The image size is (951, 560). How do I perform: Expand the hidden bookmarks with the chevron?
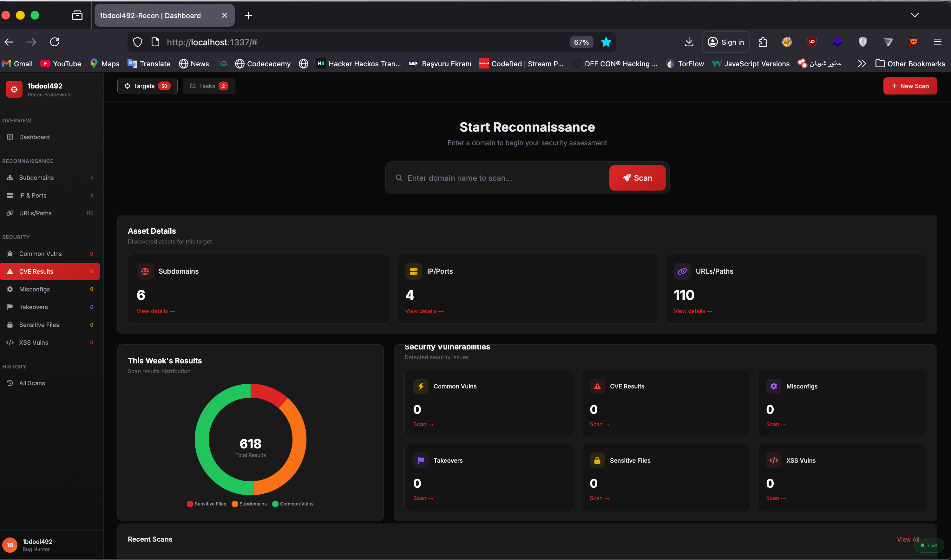point(862,63)
